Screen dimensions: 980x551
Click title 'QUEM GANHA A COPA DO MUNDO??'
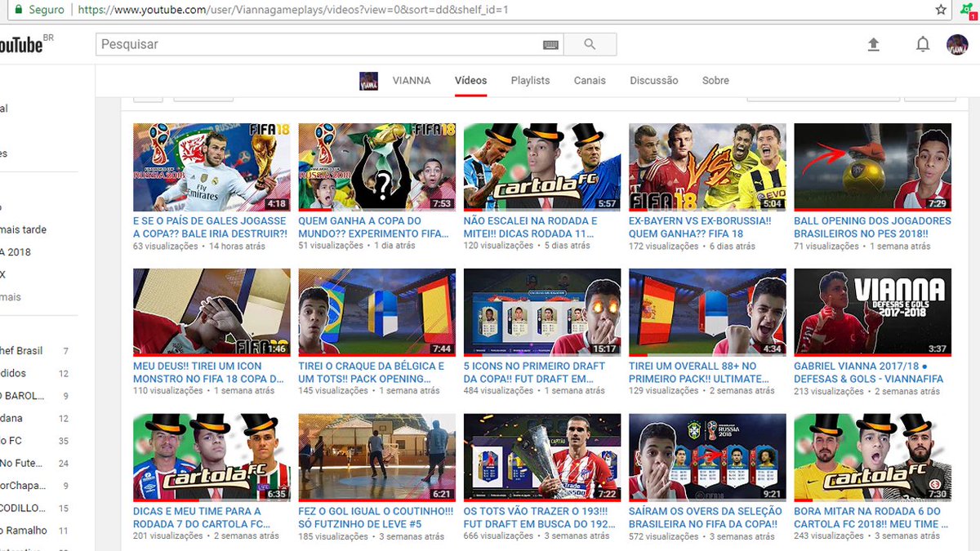pyautogui.click(x=373, y=227)
